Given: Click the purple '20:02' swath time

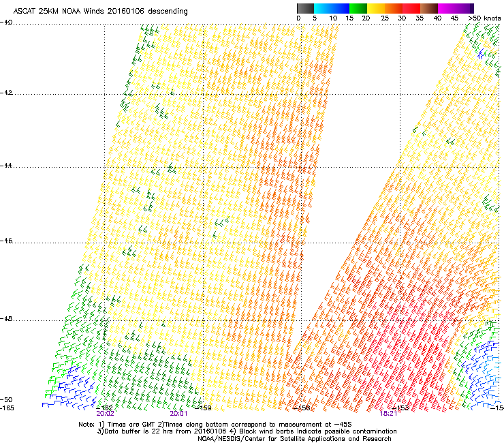Looking at the screenshot, I should coord(105,414).
